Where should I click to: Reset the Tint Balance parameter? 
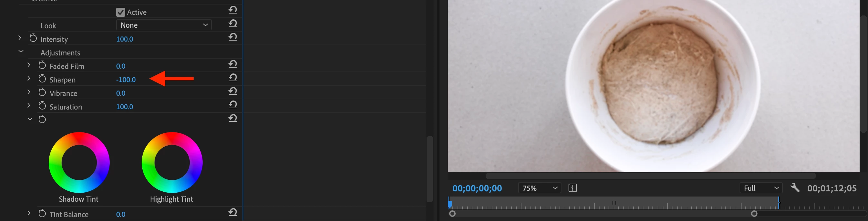(233, 212)
